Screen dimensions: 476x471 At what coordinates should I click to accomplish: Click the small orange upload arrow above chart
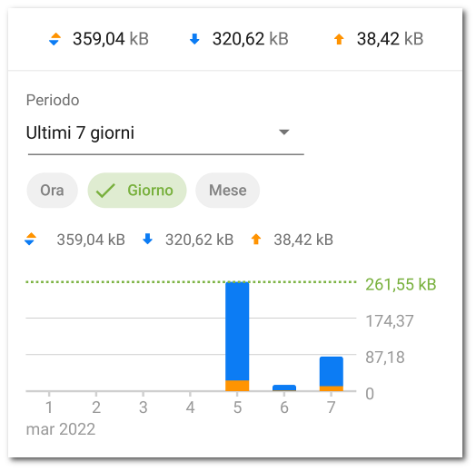coord(256,239)
